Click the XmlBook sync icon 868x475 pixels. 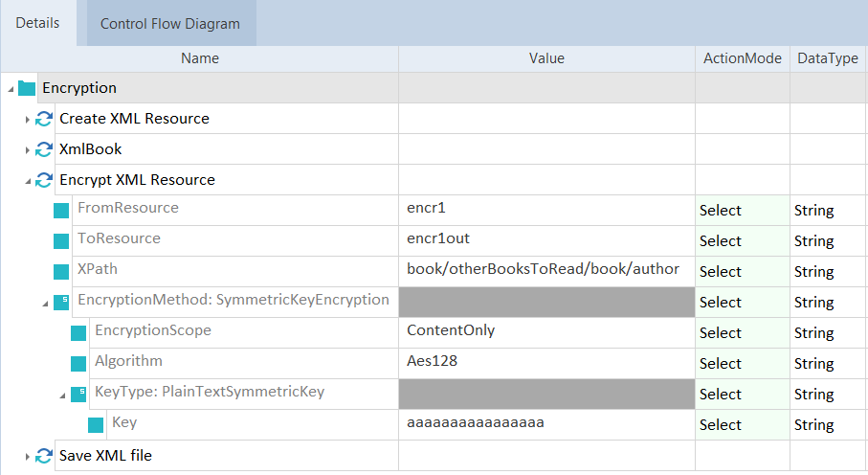pyautogui.click(x=44, y=149)
